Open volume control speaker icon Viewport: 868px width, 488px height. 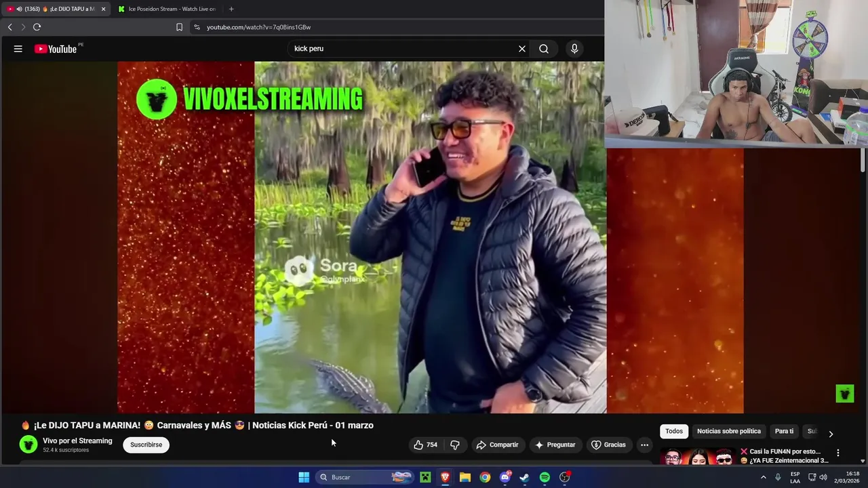click(x=823, y=477)
